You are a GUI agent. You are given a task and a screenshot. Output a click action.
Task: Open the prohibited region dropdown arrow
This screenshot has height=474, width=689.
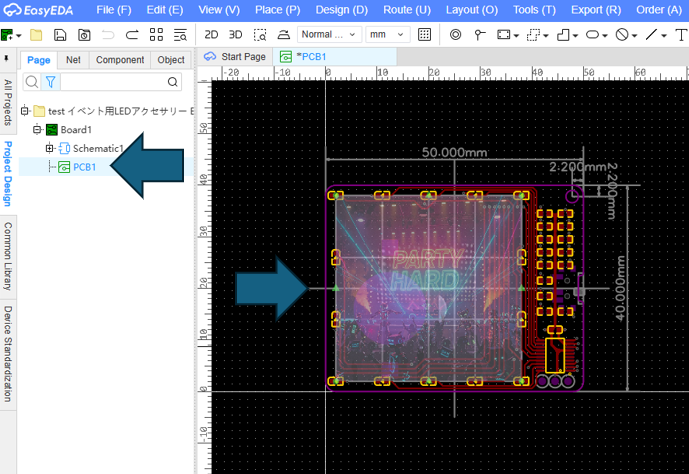click(x=635, y=36)
